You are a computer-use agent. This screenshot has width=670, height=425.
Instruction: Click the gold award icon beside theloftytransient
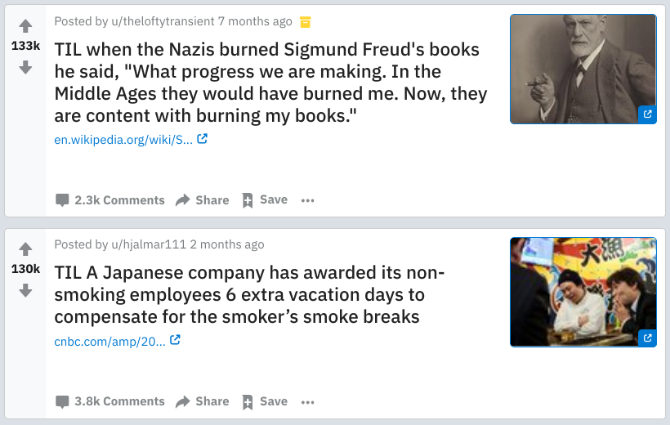[306, 21]
